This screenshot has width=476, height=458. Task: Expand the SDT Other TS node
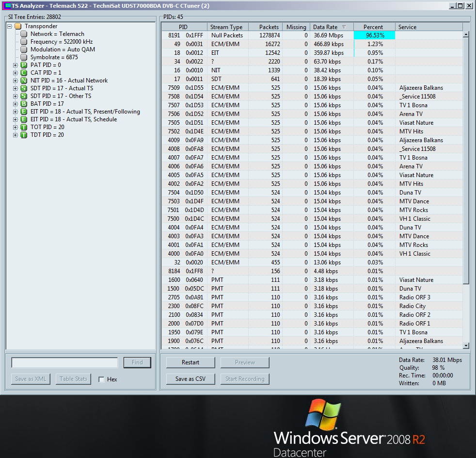(x=15, y=96)
